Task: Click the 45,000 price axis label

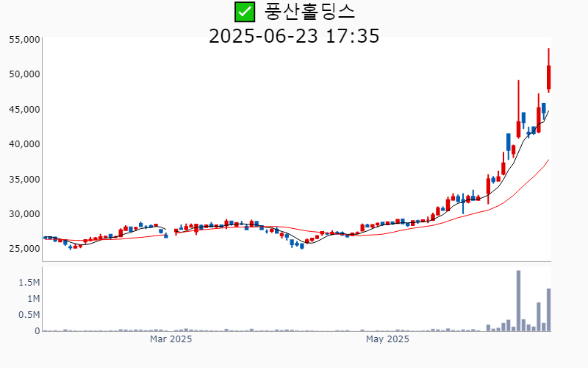Action: click(24, 109)
